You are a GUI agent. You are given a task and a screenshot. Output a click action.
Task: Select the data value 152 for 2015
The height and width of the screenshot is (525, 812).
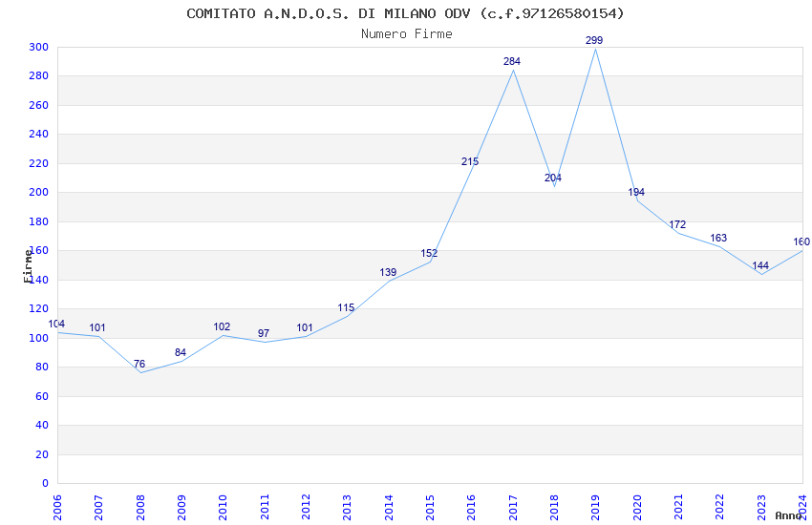429,253
